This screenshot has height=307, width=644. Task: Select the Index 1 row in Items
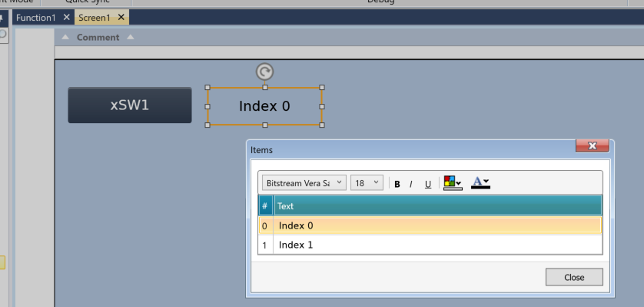click(430, 245)
